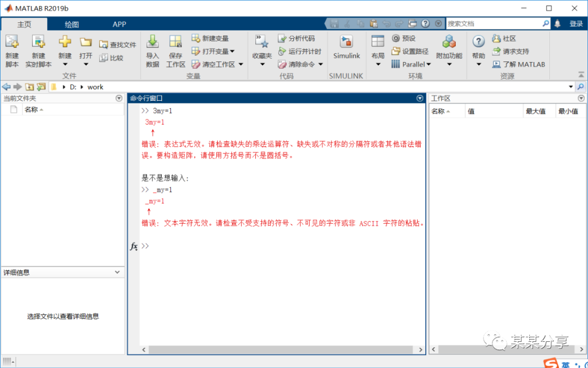Expand the 清除命令 dropdown arrow
588x368 pixels.
tap(321, 64)
